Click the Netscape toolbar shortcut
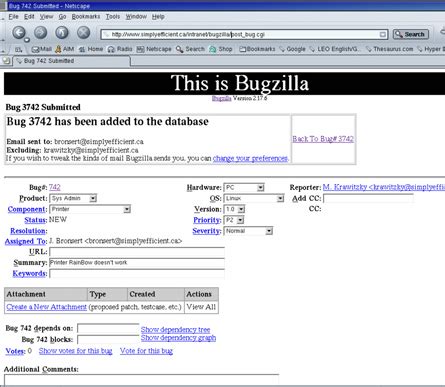445x387 pixels. (x=154, y=49)
